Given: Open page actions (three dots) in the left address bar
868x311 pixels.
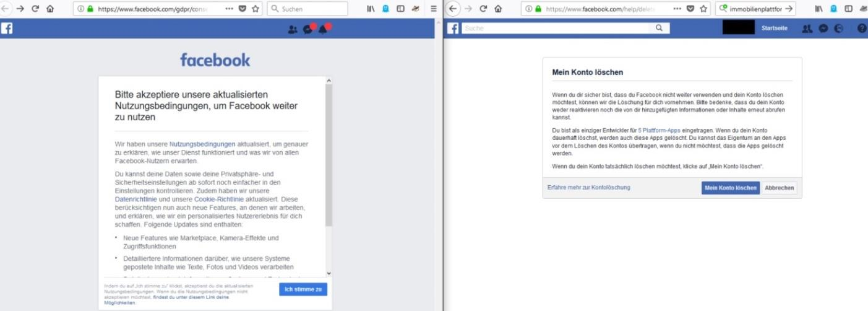Looking at the screenshot, I should pos(229,9).
